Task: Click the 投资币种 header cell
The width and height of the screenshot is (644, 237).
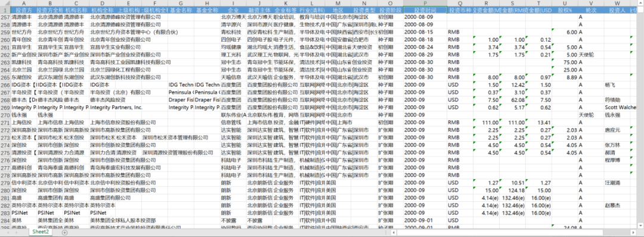Action: click(460, 10)
